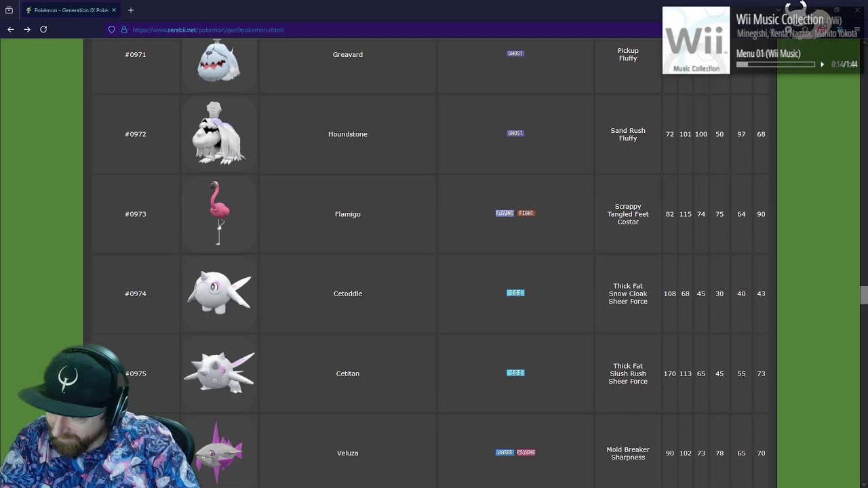The image size is (868, 488).
Task: Click Flamigo's Fight type badge
Action: pyautogui.click(x=526, y=213)
